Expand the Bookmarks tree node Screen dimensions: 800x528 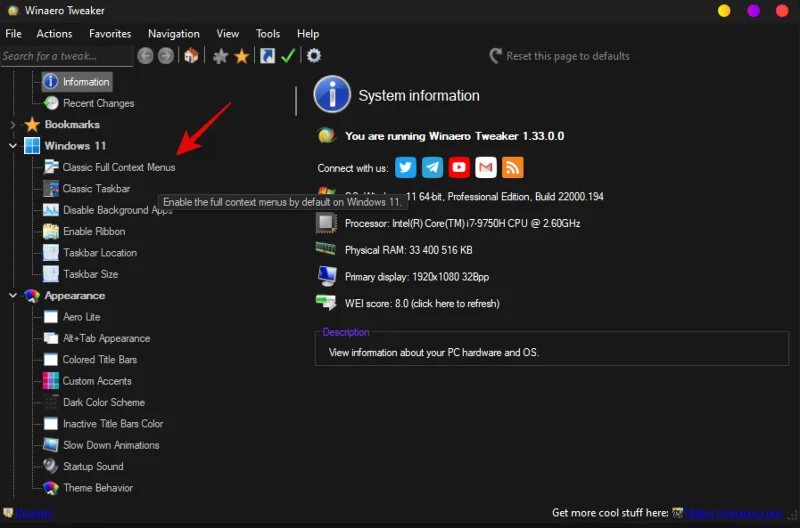(13, 124)
